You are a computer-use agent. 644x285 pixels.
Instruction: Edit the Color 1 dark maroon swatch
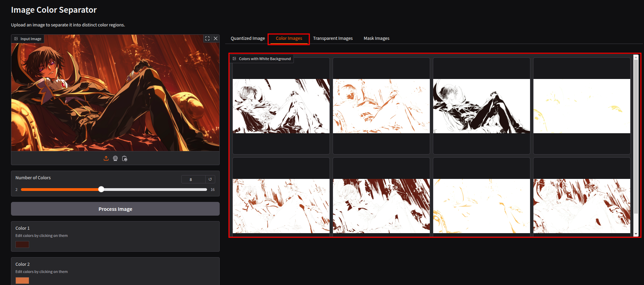click(22, 244)
